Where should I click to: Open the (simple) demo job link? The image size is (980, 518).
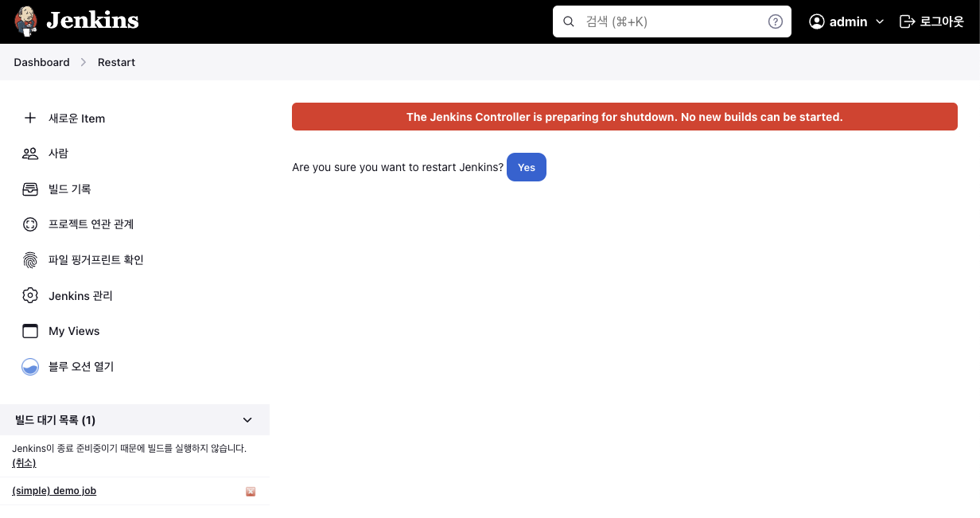(x=54, y=491)
